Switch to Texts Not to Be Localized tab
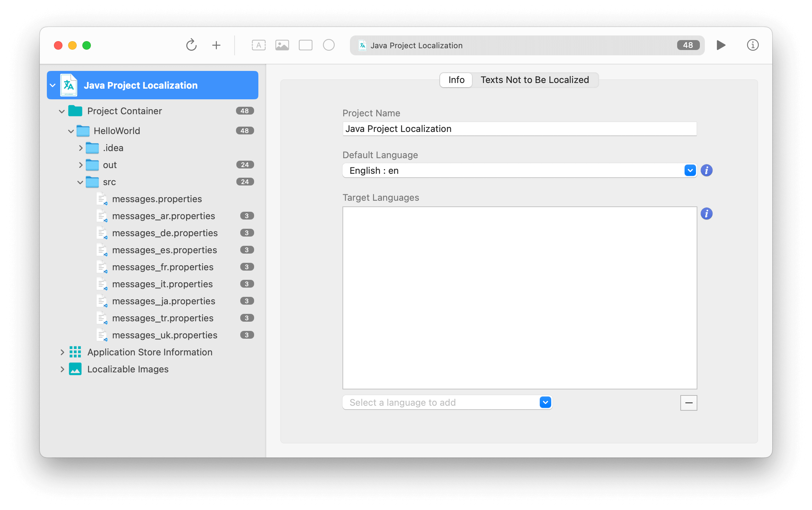 tap(534, 80)
